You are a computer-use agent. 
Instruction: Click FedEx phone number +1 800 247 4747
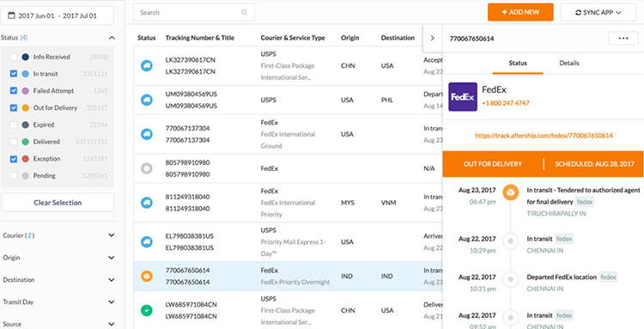(x=505, y=103)
